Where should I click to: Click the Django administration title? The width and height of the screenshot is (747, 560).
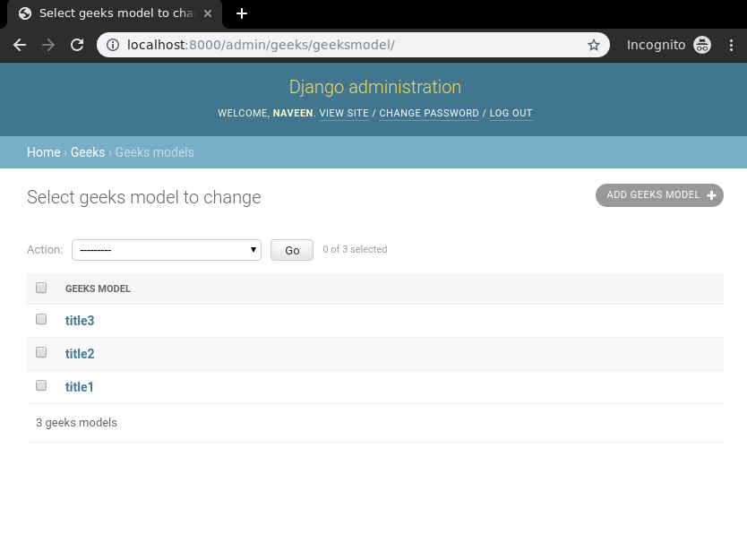[375, 87]
